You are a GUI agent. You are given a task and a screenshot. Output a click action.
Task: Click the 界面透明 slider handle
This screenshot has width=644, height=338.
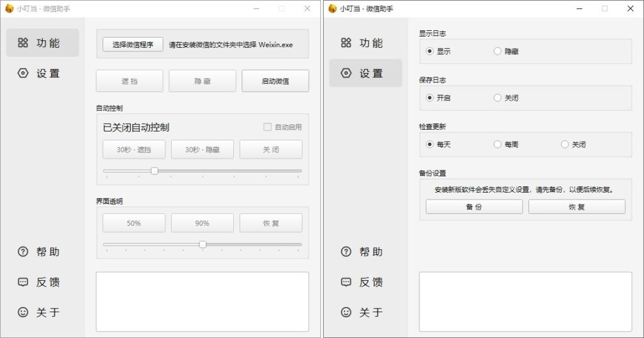pos(203,244)
